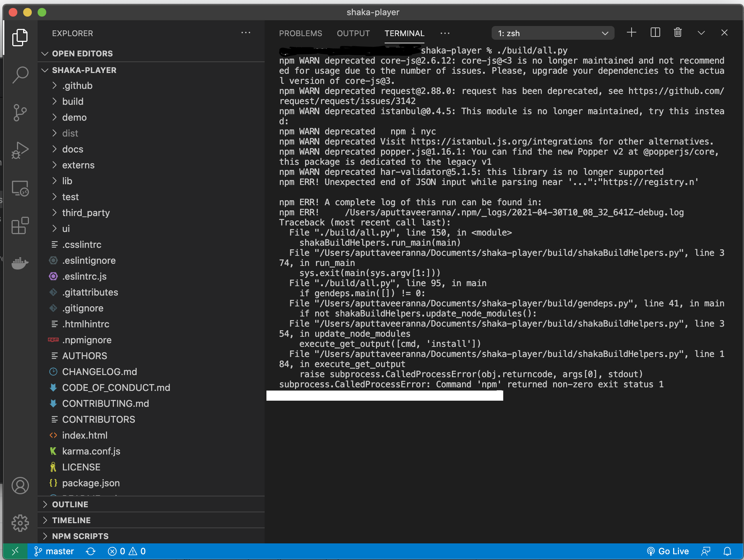Open the Source Control view
This screenshot has width=744, height=560.
point(20,113)
